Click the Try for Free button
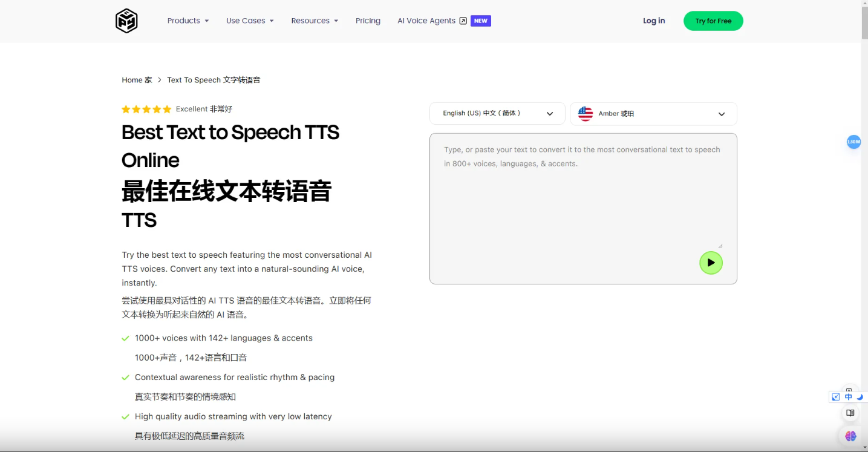868x452 pixels. click(713, 21)
